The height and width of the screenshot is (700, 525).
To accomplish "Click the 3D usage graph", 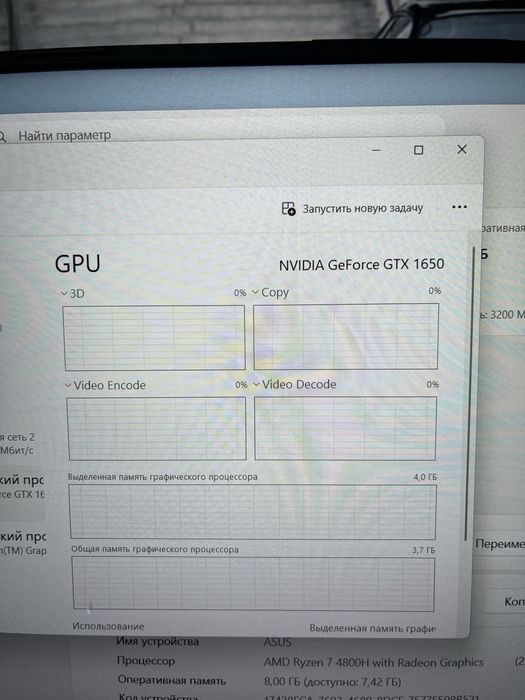I will pyautogui.click(x=154, y=338).
